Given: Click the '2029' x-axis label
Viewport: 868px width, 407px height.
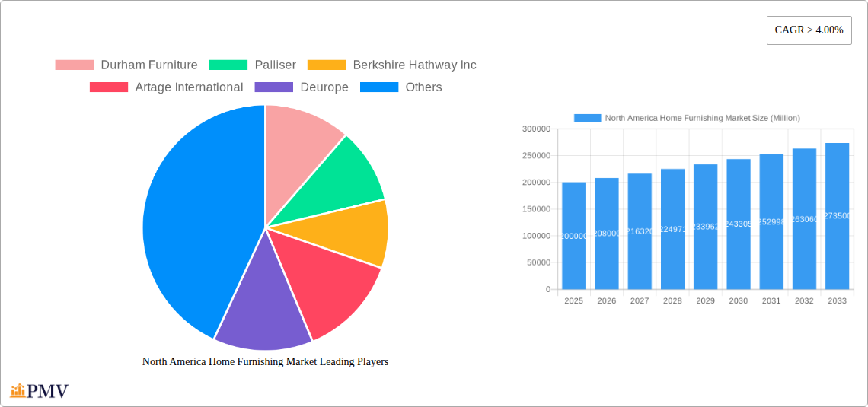Looking at the screenshot, I should pyautogui.click(x=705, y=300).
